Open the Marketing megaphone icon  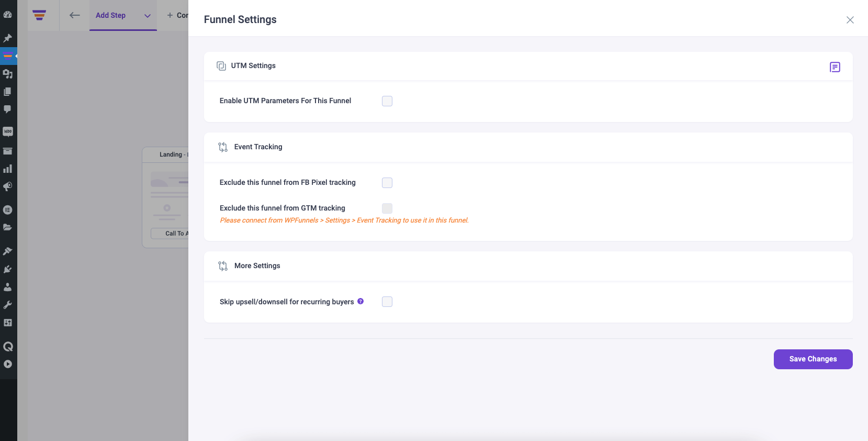pyautogui.click(x=8, y=186)
